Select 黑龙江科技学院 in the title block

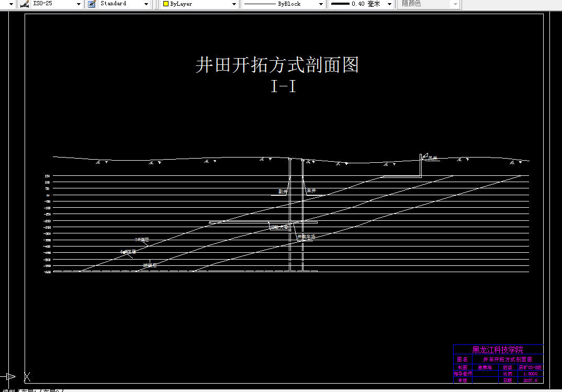coord(498,350)
